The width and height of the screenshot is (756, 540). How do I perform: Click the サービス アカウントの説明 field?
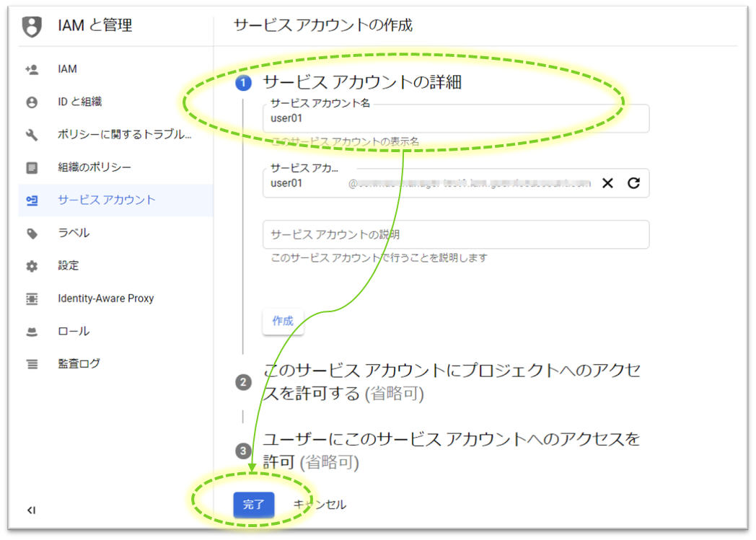pyautogui.click(x=454, y=235)
